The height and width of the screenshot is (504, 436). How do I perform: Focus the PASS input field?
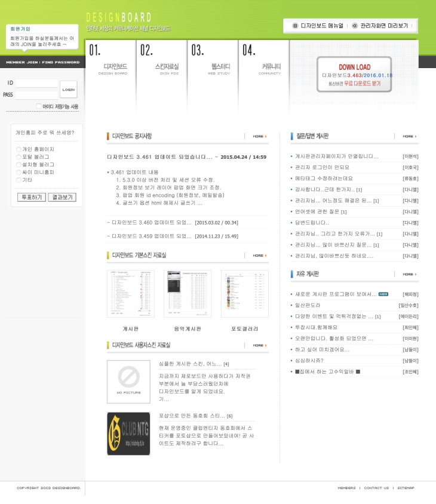(36, 95)
